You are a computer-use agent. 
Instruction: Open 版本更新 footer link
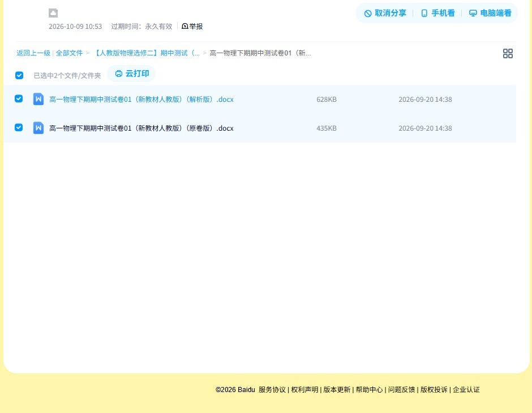pyautogui.click(x=337, y=390)
